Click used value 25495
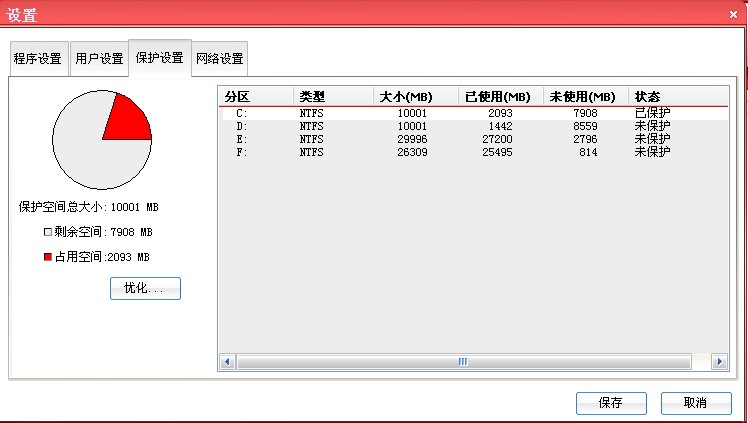 [497, 152]
